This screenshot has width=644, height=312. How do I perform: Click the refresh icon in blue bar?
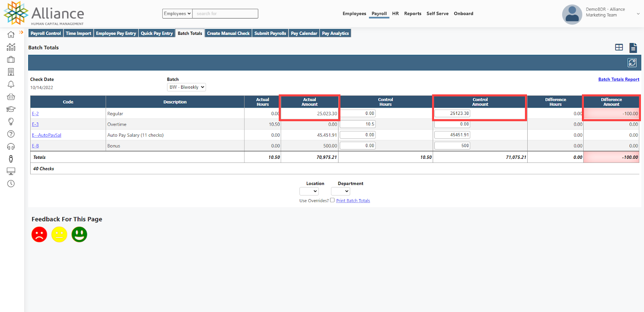pyautogui.click(x=632, y=62)
